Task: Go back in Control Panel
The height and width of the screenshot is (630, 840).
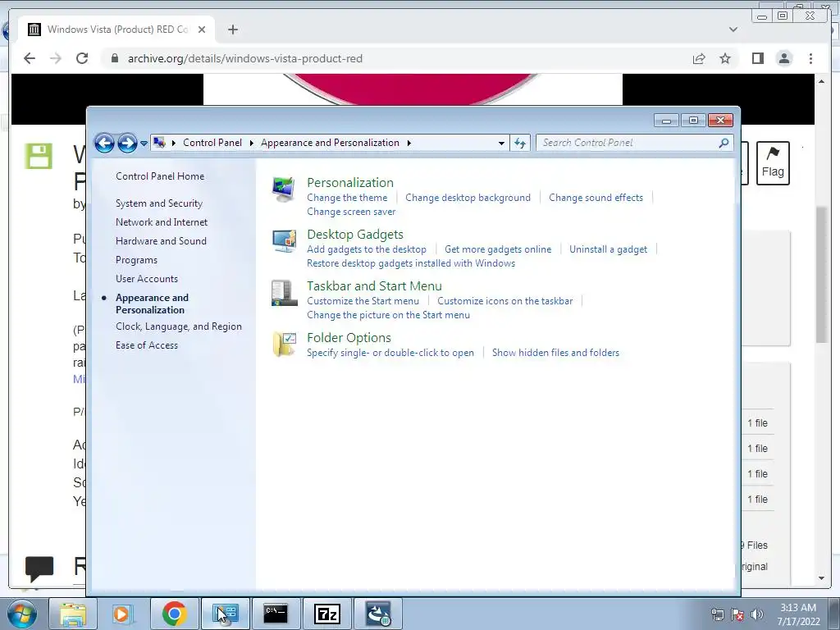Action: 104,143
